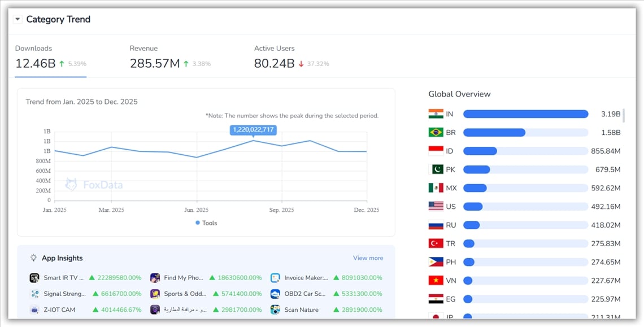644x327 pixels.
Task: Open the Z-IOT CAM app icon
Action: [34, 309]
